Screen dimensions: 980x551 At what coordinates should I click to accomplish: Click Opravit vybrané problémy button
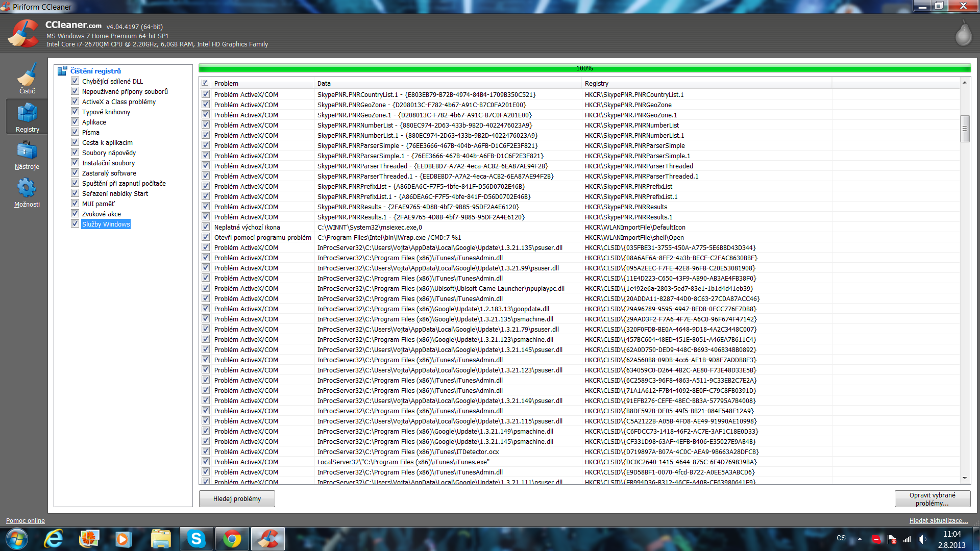click(x=932, y=499)
